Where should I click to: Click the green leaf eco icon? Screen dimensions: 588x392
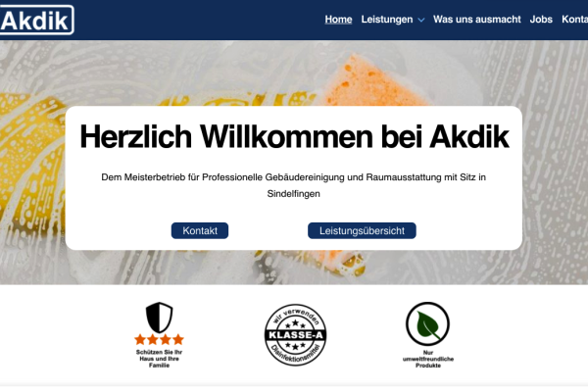point(427,323)
